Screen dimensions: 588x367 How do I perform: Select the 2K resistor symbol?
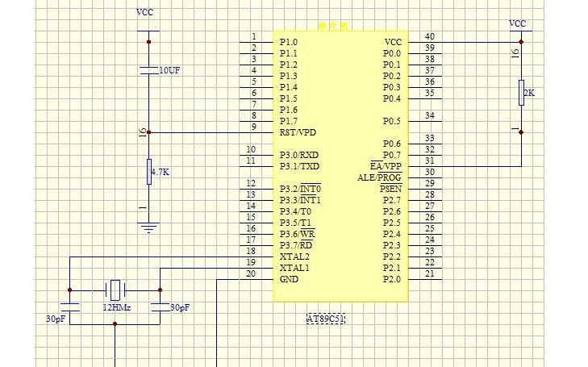click(x=521, y=93)
